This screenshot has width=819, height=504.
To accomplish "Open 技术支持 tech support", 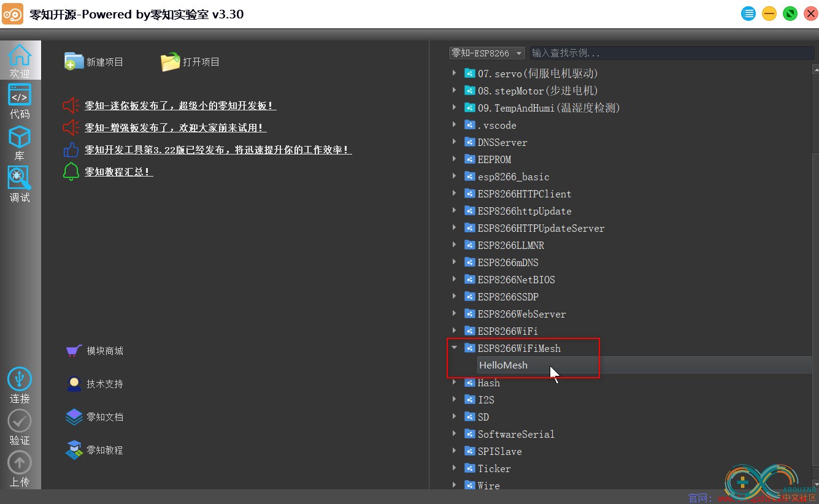I will click(x=105, y=384).
